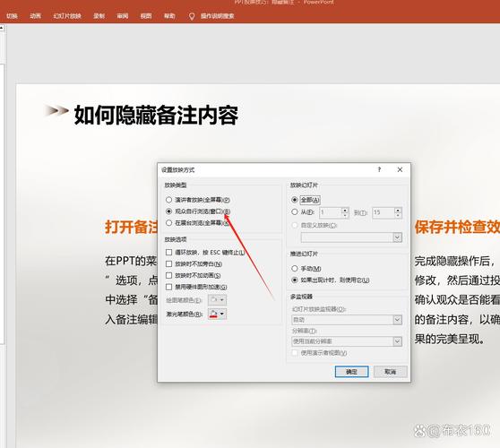Image resolution: width=500 pixels, height=448 pixels.
Task: Select 全部(A) slides radio button
Action: pyautogui.click(x=295, y=200)
